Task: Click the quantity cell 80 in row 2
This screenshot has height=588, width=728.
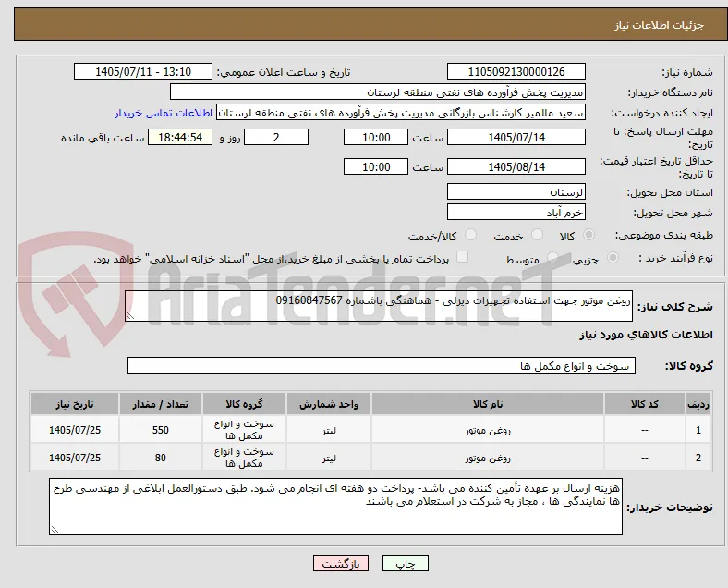Action: [x=160, y=458]
